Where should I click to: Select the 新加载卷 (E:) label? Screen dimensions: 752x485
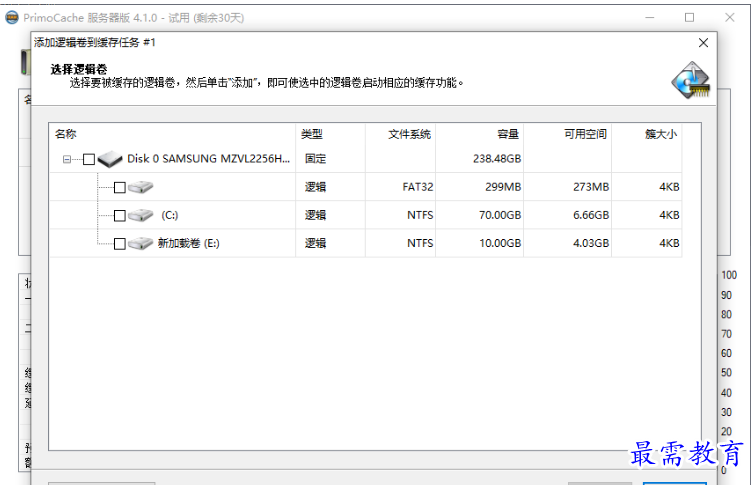pos(188,243)
